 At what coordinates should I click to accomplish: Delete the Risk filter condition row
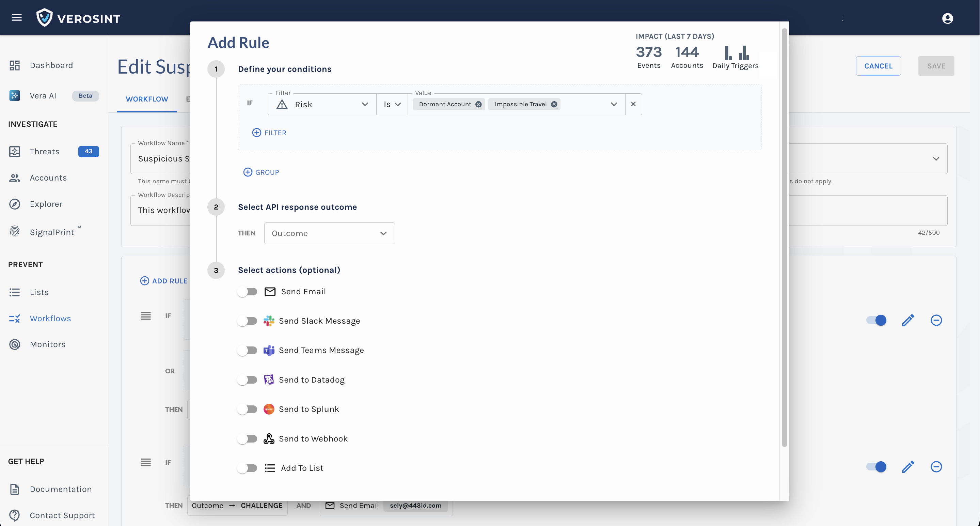tap(633, 104)
